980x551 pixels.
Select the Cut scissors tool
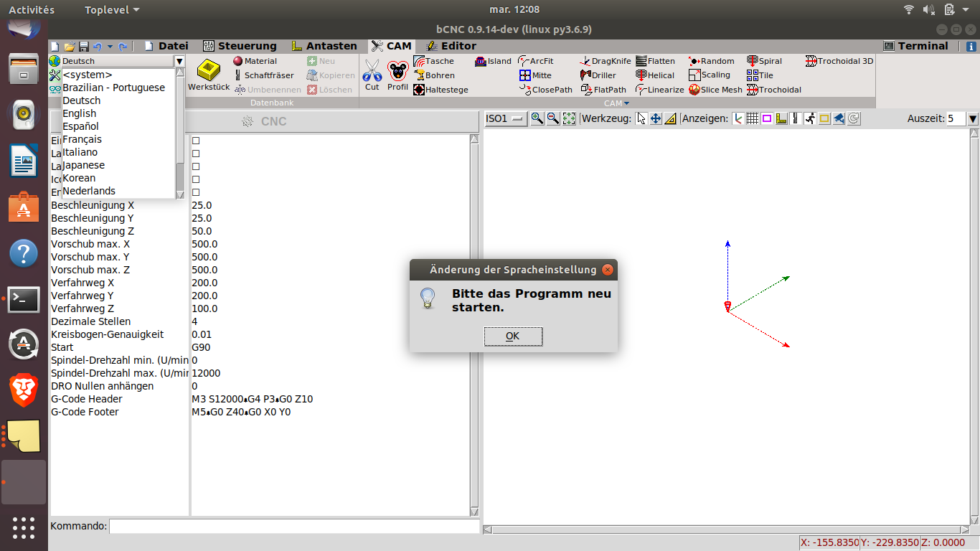pyautogui.click(x=372, y=75)
